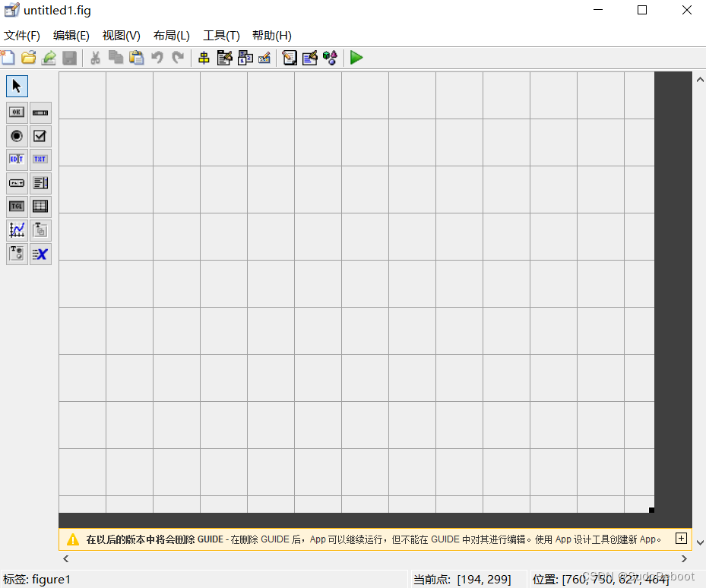This screenshot has width=706, height=588.
Task: Click the figure resize handle corner
Action: point(651,510)
